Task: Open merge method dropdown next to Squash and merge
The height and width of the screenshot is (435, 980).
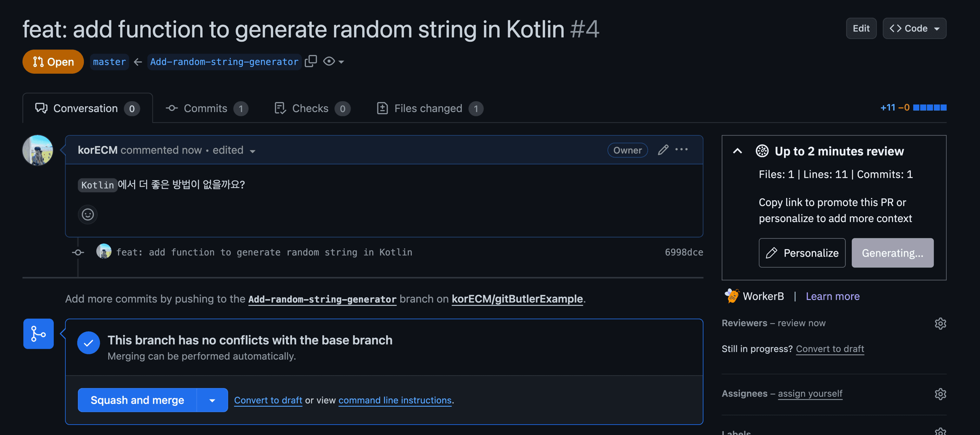Action: click(x=212, y=400)
